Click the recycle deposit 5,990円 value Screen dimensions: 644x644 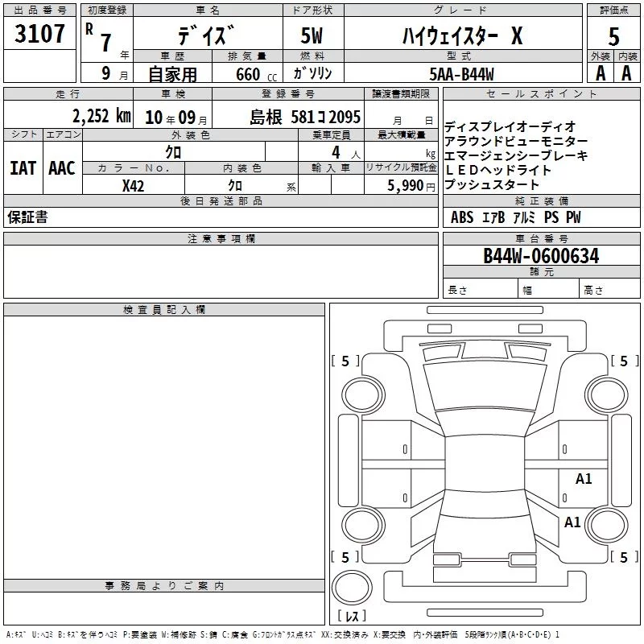click(411, 186)
